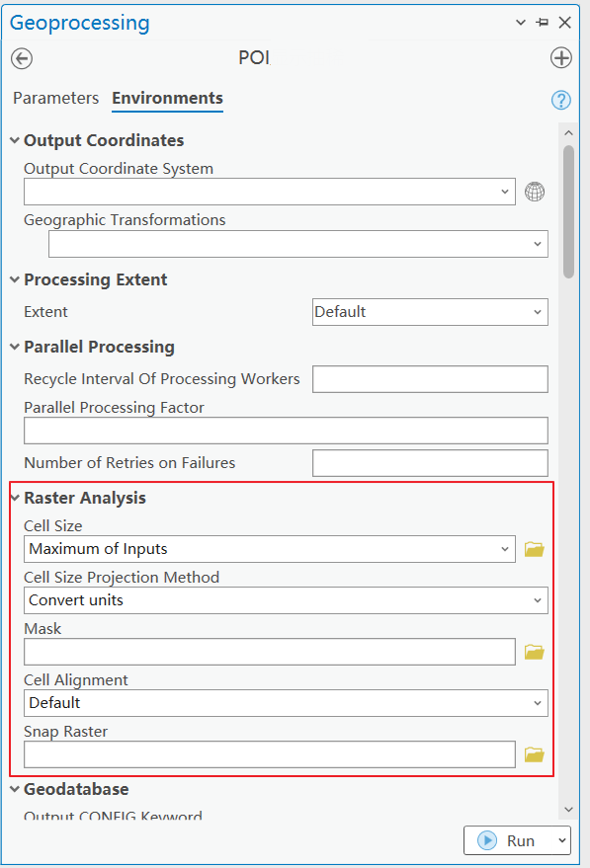Select the Environments tab

(167, 98)
